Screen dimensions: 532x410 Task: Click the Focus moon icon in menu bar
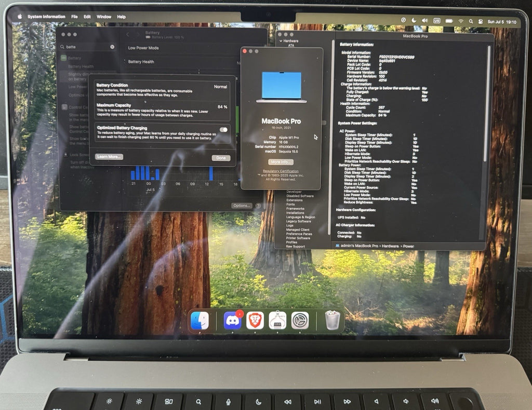click(x=414, y=20)
